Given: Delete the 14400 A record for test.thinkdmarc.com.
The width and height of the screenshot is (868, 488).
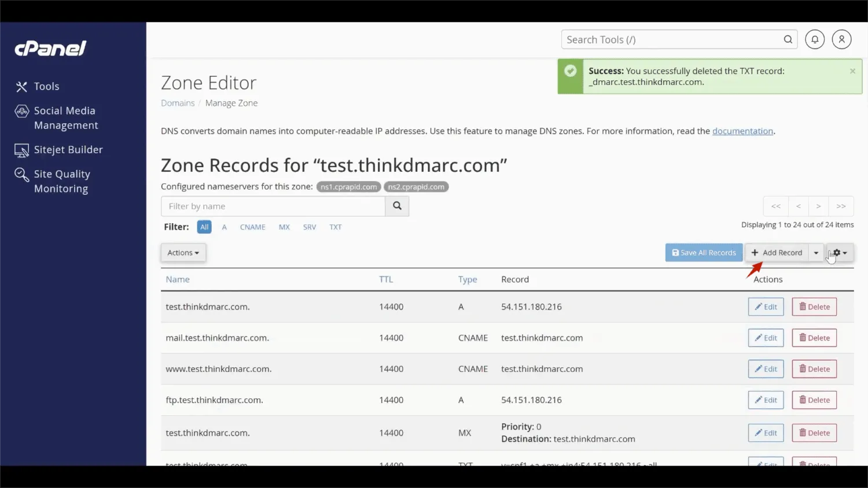Looking at the screenshot, I should tap(814, 307).
